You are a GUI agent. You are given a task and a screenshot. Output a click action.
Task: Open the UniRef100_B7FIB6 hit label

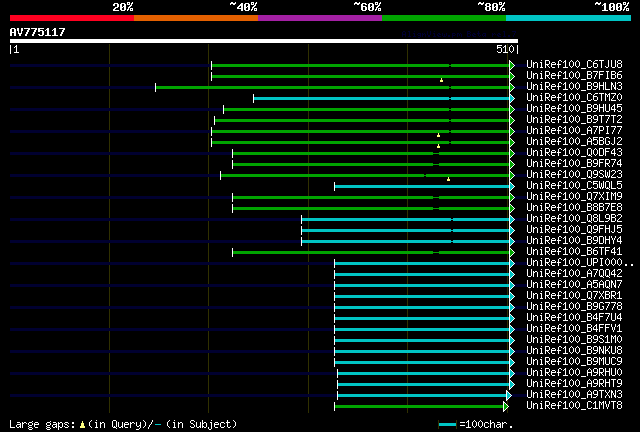(x=574, y=76)
